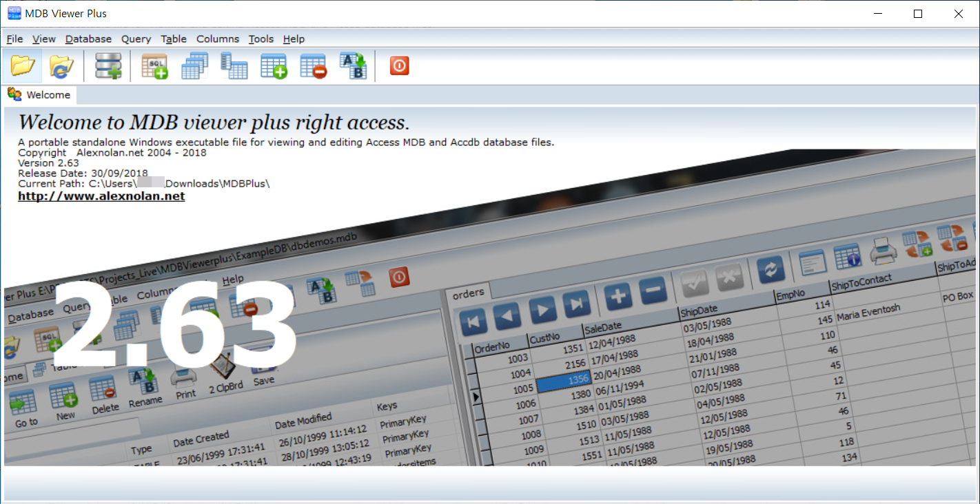Open the Columns menu
The width and height of the screenshot is (980, 504).
point(218,39)
